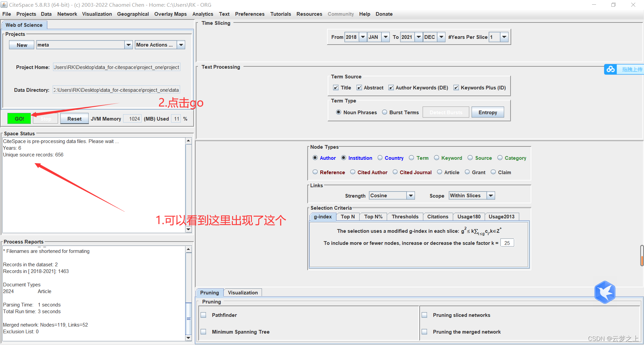Open the project name dropdown showing meta
This screenshot has width=644, height=345.
[x=128, y=45]
